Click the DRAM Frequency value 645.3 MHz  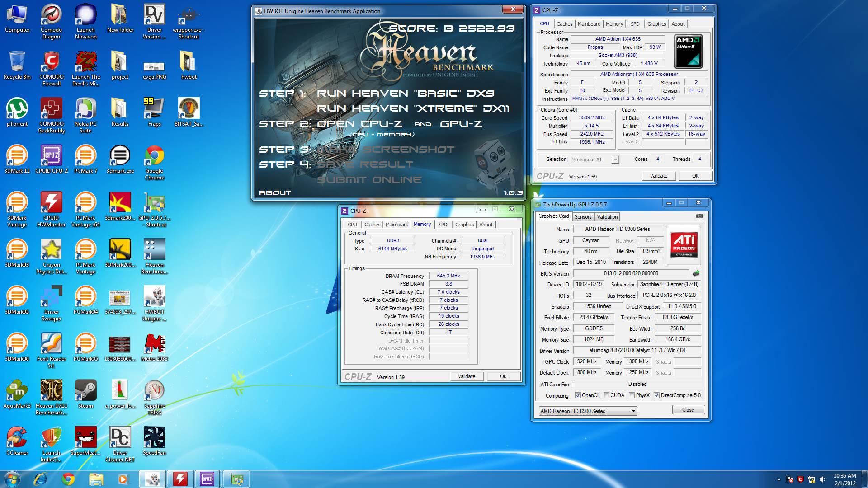[x=448, y=276]
